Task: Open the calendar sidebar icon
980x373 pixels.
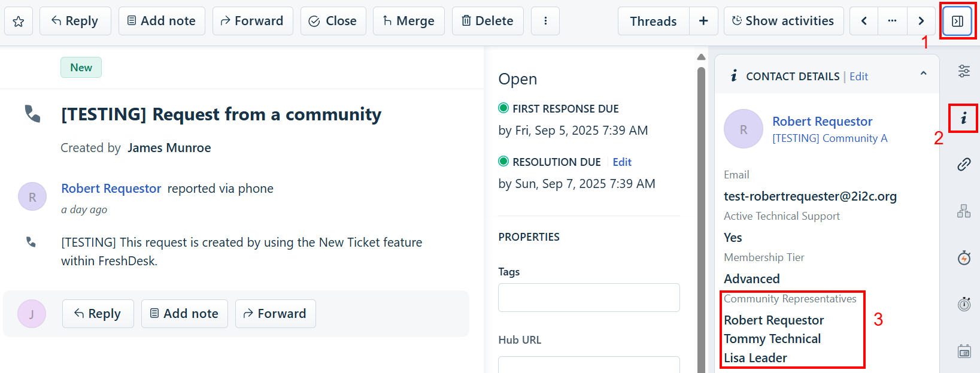Action: click(964, 351)
